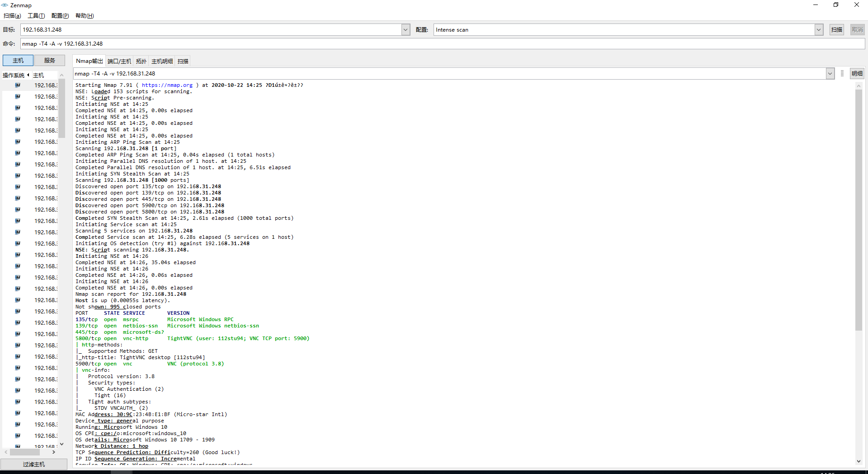Click the 'Running: Microsoft Windows 10' line
This screenshot has height=474, width=868.
click(x=121, y=427)
